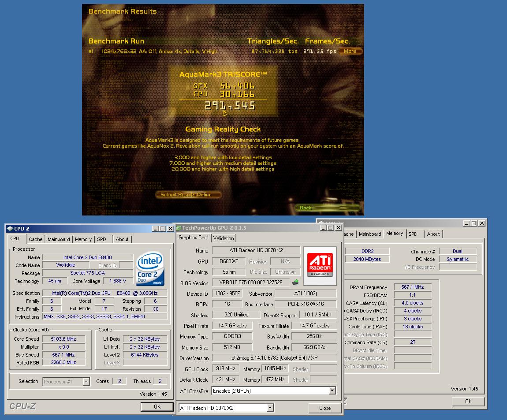Screen dimensions: 507x420
Task: Open About tab in rear CPU-Z window
Action: pyautogui.click(x=433, y=234)
